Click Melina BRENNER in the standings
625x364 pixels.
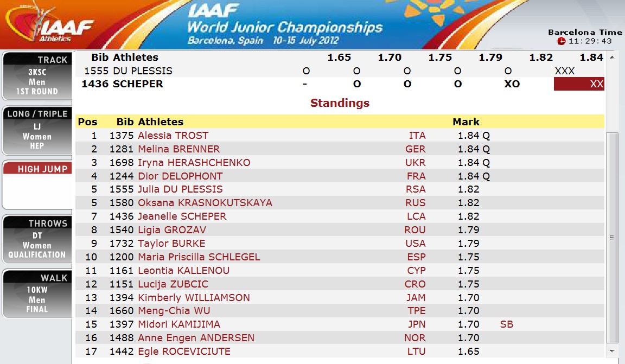[178, 149]
